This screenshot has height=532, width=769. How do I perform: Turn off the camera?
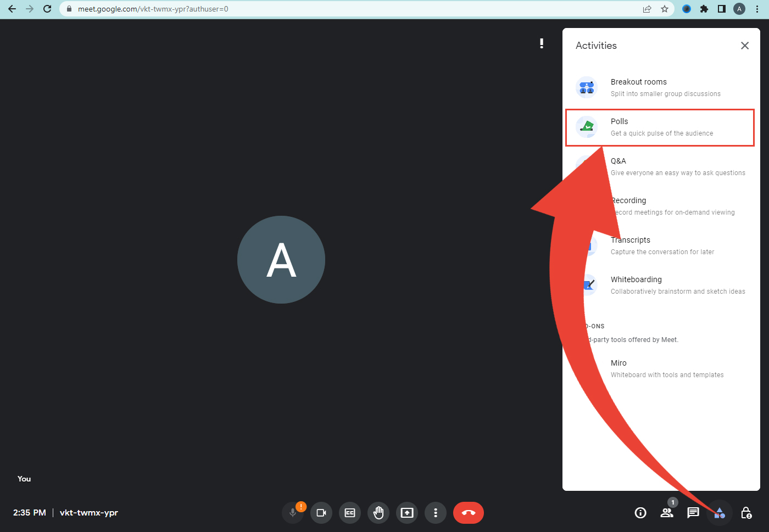pos(321,513)
